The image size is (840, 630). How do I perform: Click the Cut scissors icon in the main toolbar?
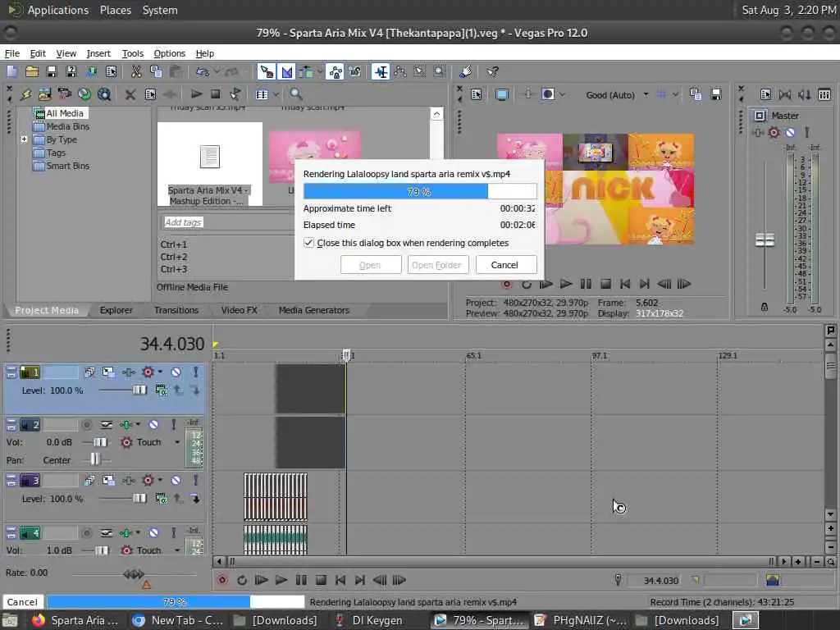pos(137,71)
